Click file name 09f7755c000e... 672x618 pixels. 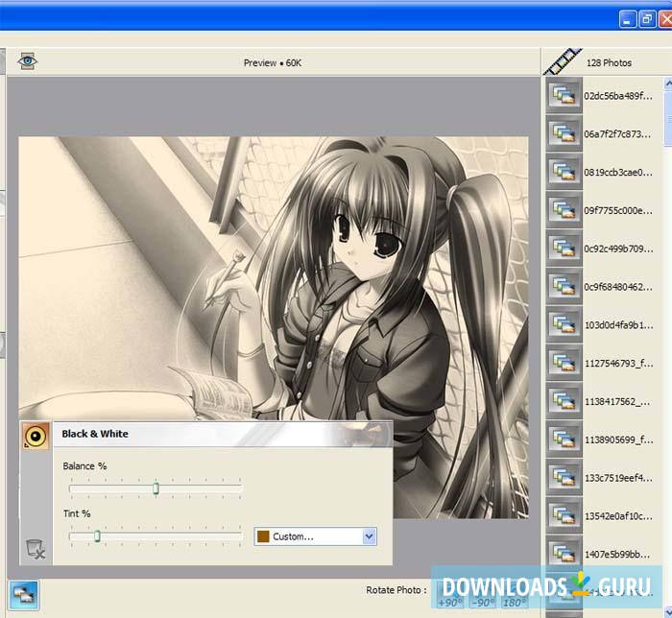pos(618,210)
